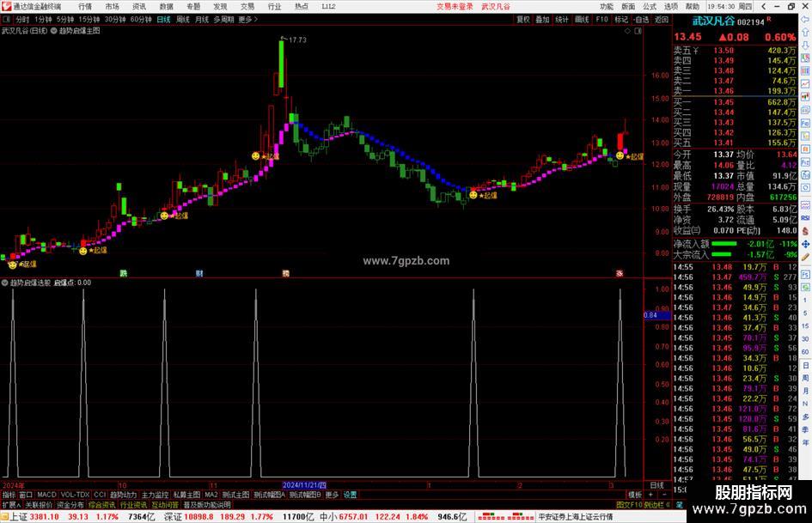Image resolution: width=812 pixels, height=523 pixels.
Task: Expand 扩展 panel toggle
Action: (x=11, y=504)
